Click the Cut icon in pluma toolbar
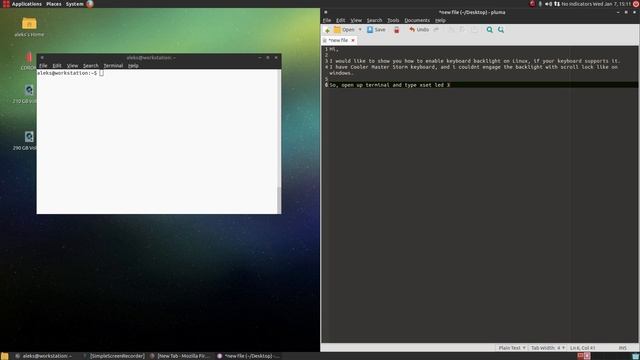640x360 pixels. [x=451, y=30]
